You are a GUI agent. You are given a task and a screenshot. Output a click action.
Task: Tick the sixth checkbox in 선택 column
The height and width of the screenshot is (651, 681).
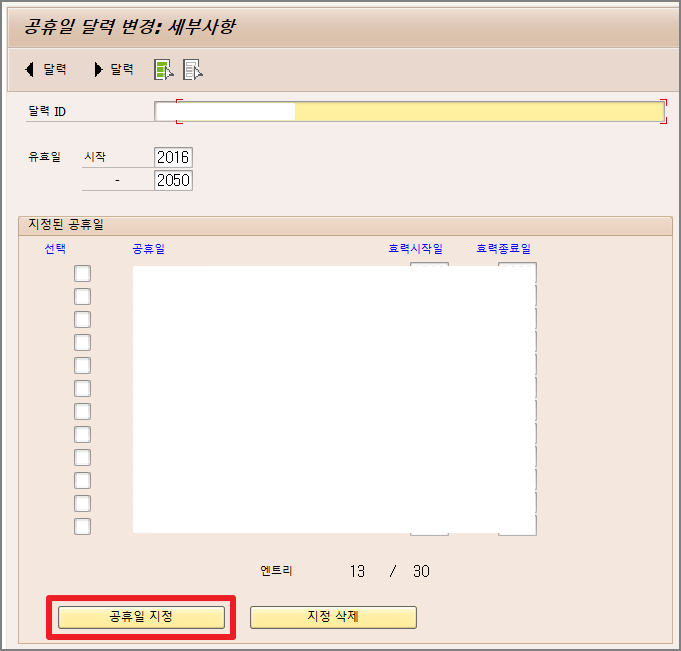[x=83, y=389]
